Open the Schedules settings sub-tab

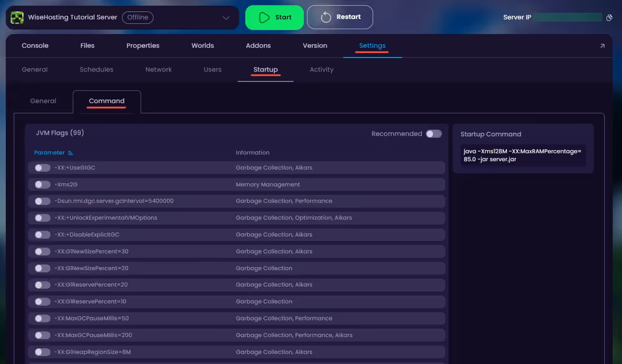coord(96,70)
